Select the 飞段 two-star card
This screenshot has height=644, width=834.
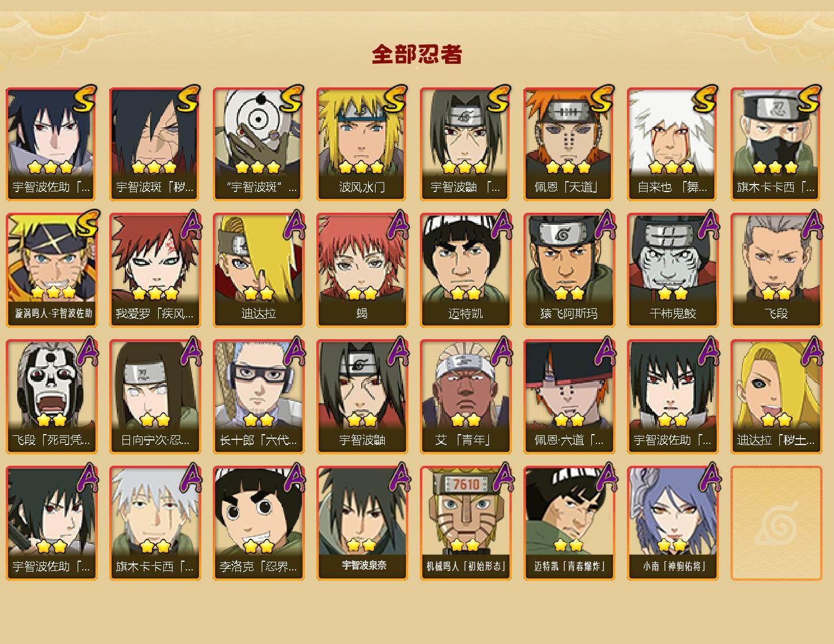[776, 270]
